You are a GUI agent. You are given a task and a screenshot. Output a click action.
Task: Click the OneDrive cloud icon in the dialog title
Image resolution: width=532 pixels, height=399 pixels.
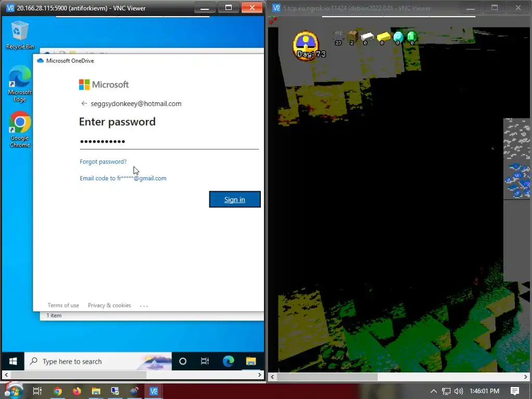[41, 61]
